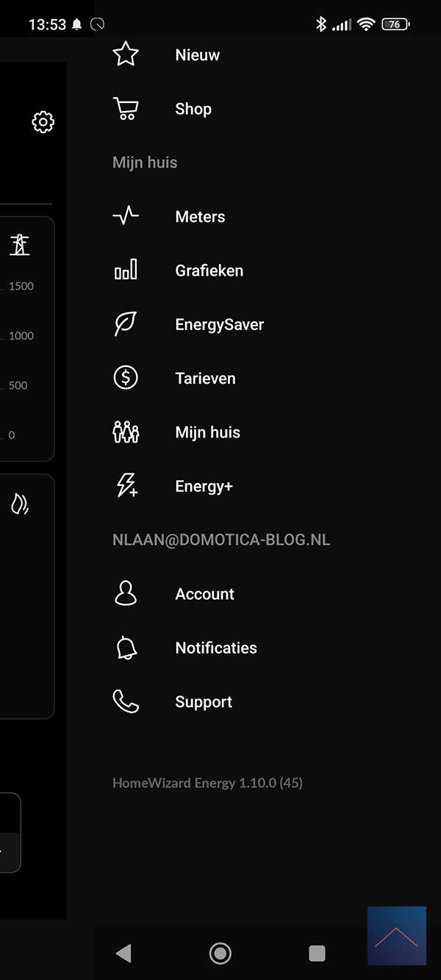Viewport: 441px width, 980px height.
Task: Go to Tarieven in the menu
Action: (205, 379)
